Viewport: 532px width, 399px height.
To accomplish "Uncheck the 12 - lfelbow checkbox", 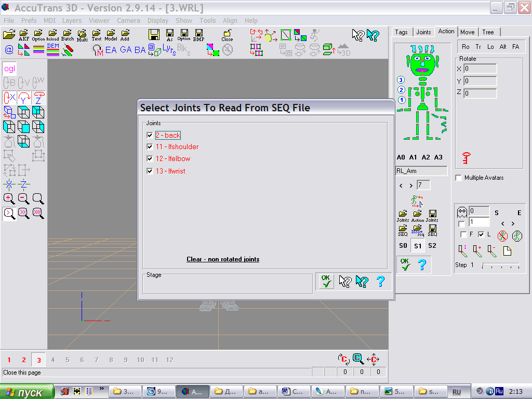I will 150,158.
